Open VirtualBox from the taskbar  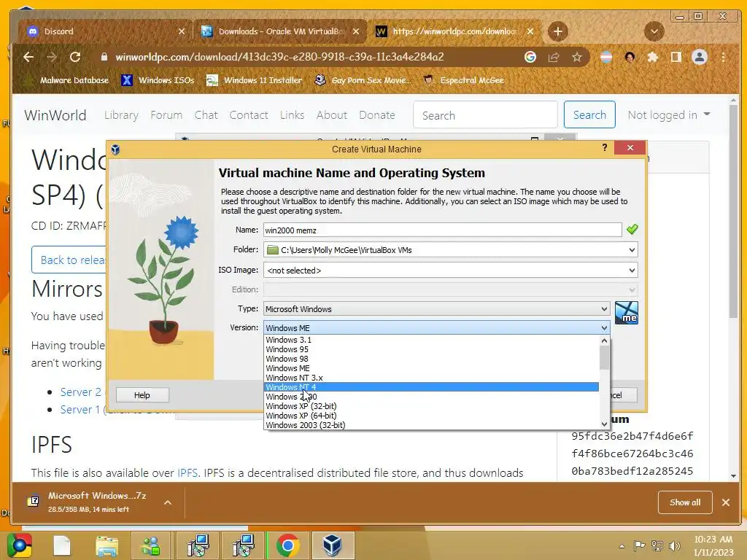[x=332, y=545]
